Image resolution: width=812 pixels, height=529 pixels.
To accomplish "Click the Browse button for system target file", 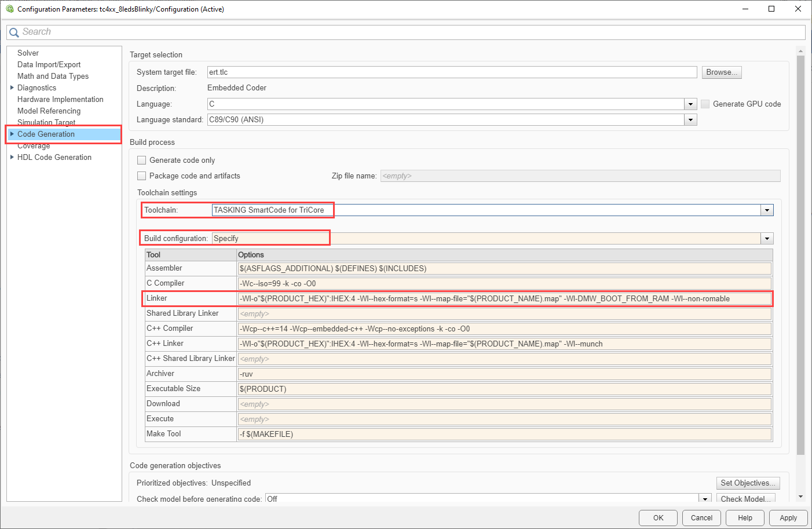I will click(x=721, y=72).
